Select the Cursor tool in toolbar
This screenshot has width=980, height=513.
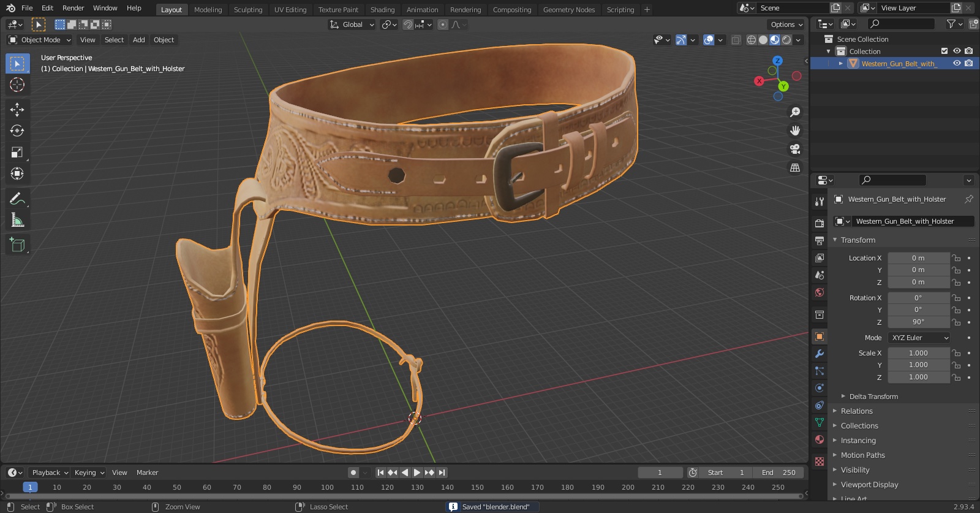(x=17, y=85)
